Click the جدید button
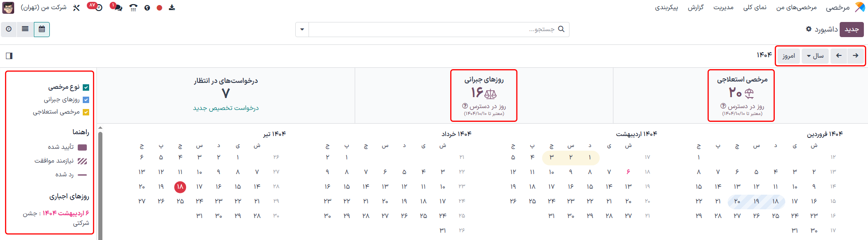Viewport: 868px width, 240px height. coord(852,29)
